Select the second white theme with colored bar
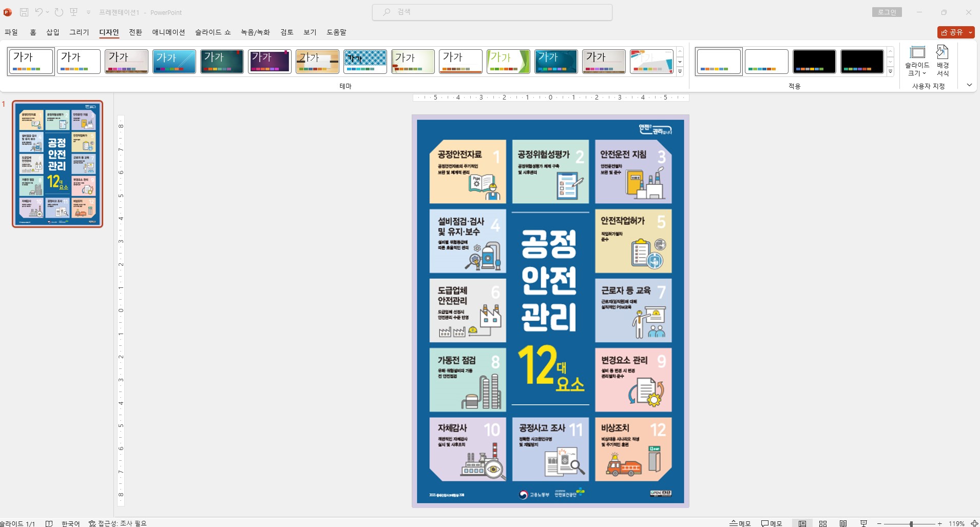 point(79,62)
